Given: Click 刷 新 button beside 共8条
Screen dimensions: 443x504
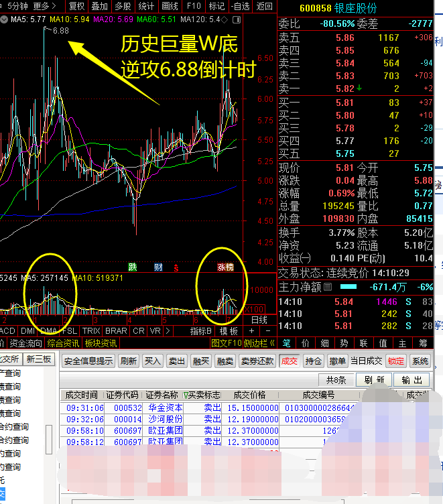Looking at the screenshot, I should pos(374,380).
